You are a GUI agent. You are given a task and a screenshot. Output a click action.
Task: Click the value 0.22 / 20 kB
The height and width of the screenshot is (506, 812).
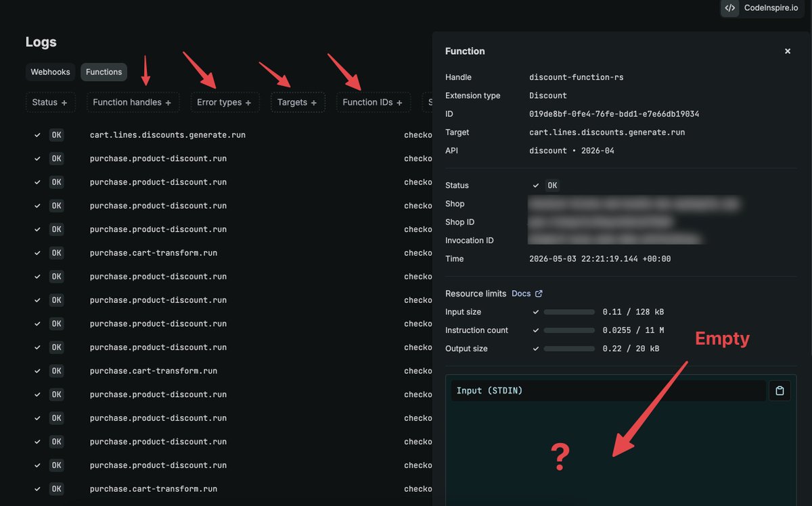click(x=631, y=349)
